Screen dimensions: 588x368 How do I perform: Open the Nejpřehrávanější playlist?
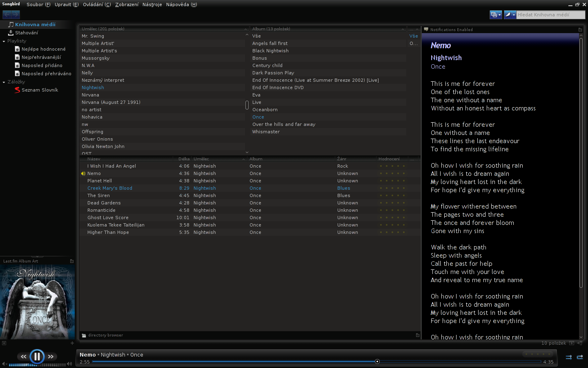click(x=41, y=57)
